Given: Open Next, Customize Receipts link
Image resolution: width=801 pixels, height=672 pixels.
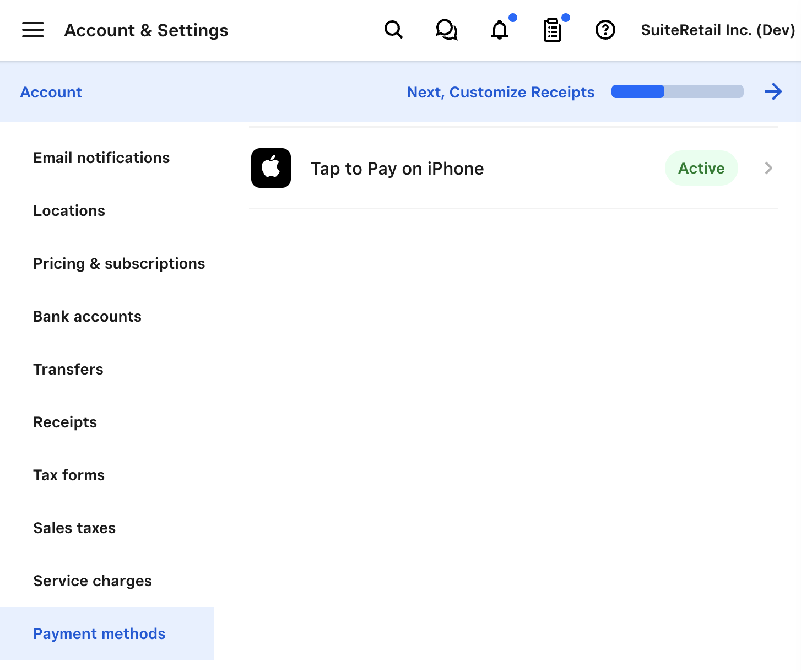Looking at the screenshot, I should (x=500, y=92).
